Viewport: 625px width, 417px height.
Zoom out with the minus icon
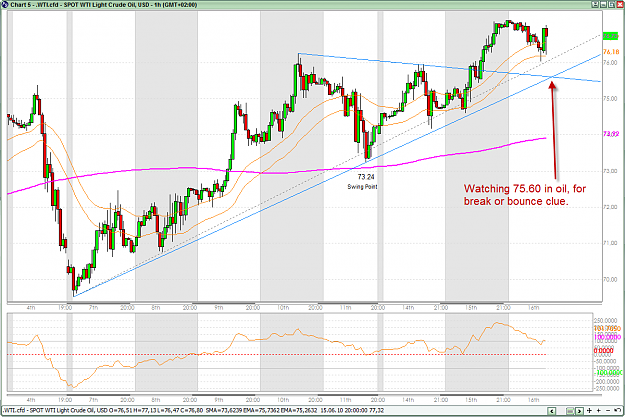[608, 411]
